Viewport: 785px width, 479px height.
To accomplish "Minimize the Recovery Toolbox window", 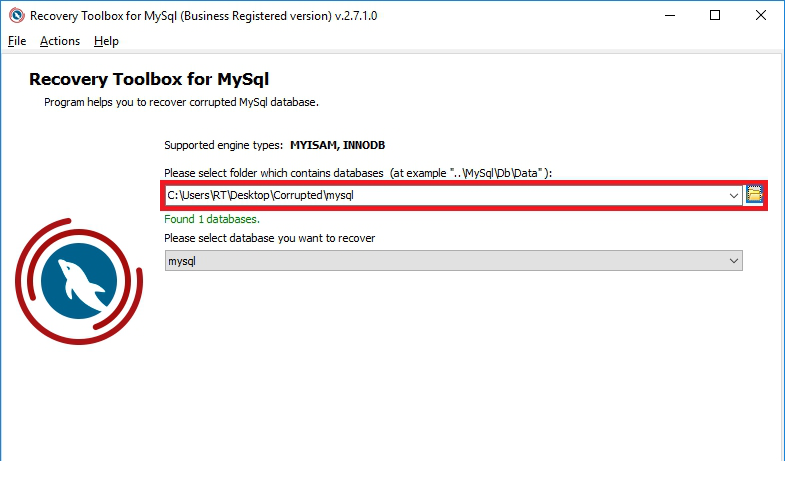I will (670, 16).
